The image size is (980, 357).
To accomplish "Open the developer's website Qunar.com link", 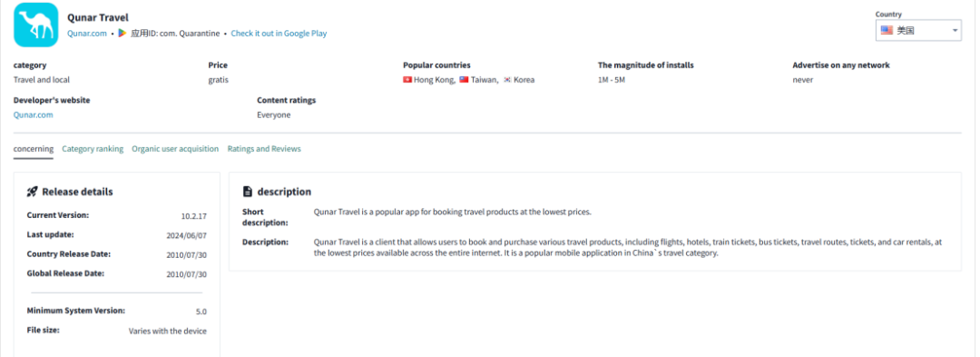I will click(34, 115).
